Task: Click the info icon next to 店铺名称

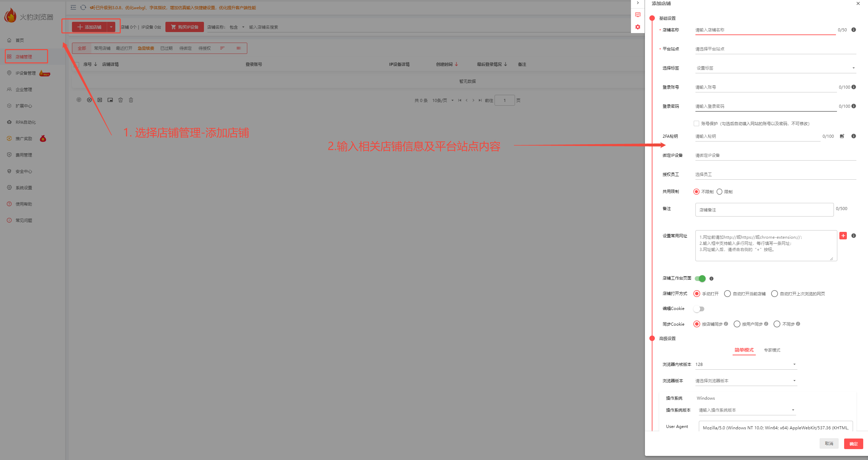Action: (853, 30)
